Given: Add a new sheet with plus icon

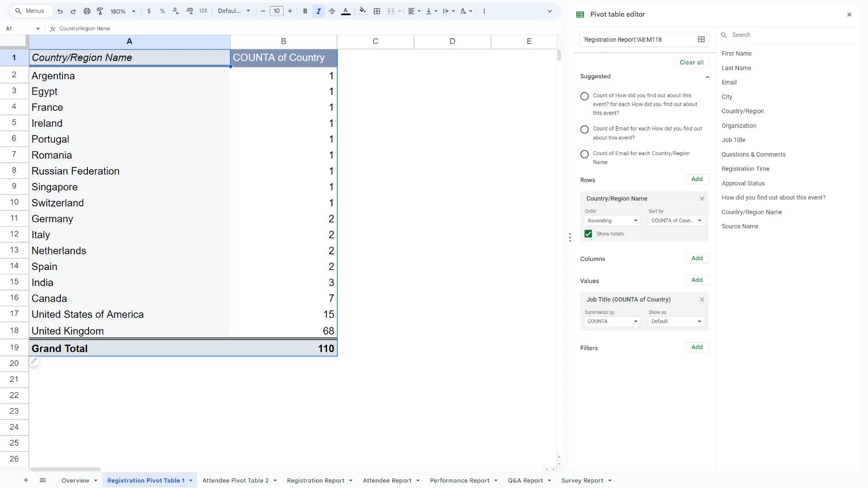Looking at the screenshot, I should (x=25, y=480).
